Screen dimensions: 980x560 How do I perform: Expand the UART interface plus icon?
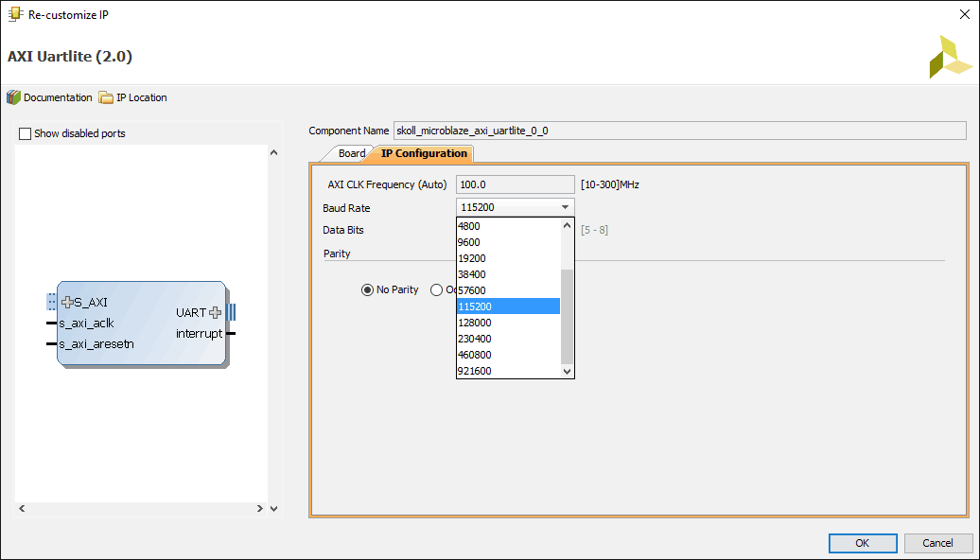[x=215, y=312]
